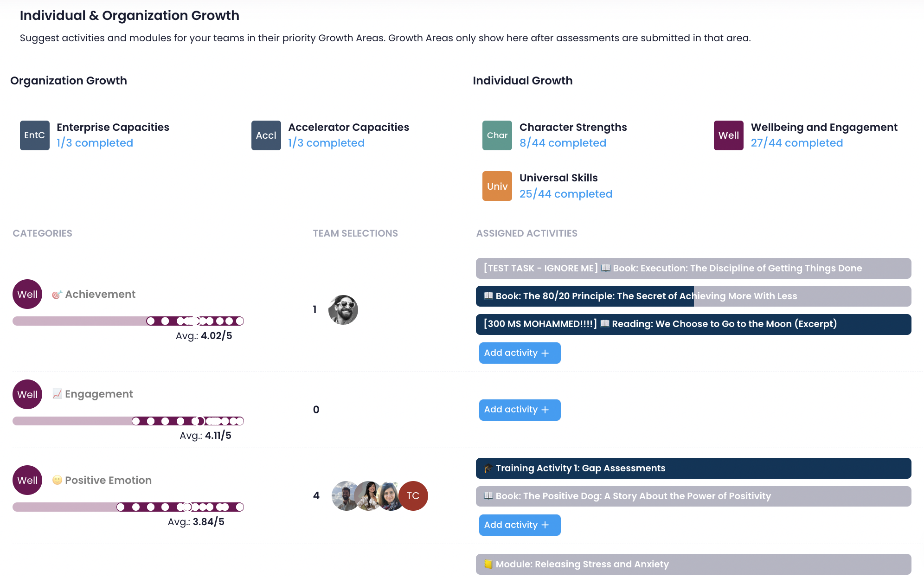Click the Univ Universal Skills icon
Screen dimensions: 924x578
[497, 186]
